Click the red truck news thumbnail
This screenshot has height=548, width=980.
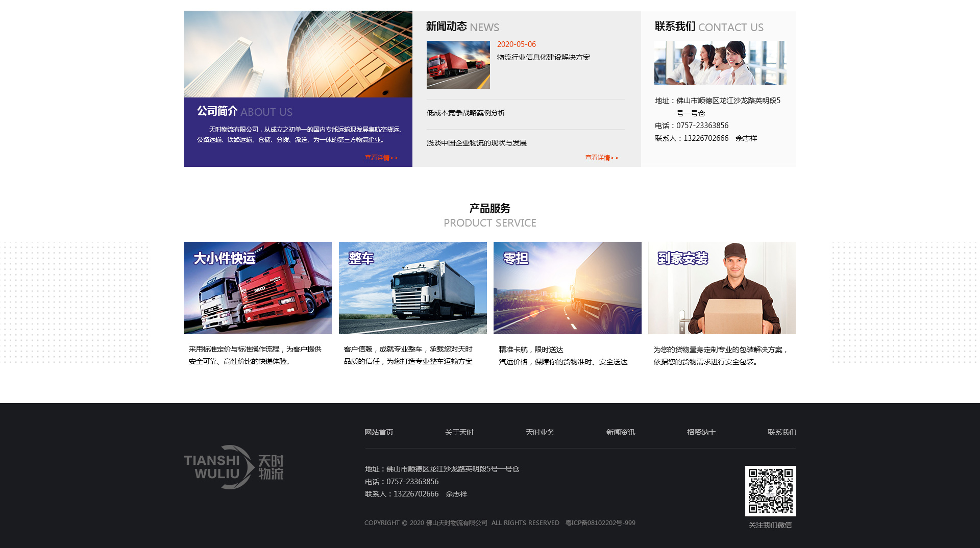(458, 65)
